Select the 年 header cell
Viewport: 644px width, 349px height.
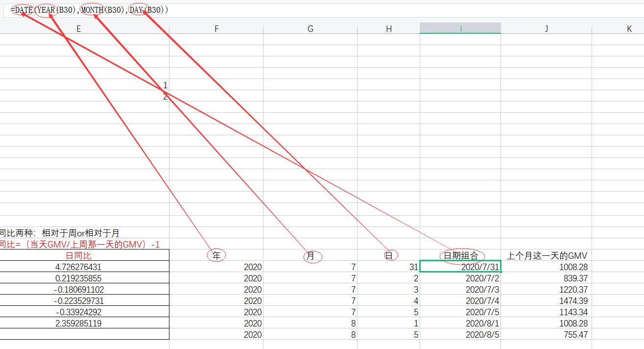(216, 255)
